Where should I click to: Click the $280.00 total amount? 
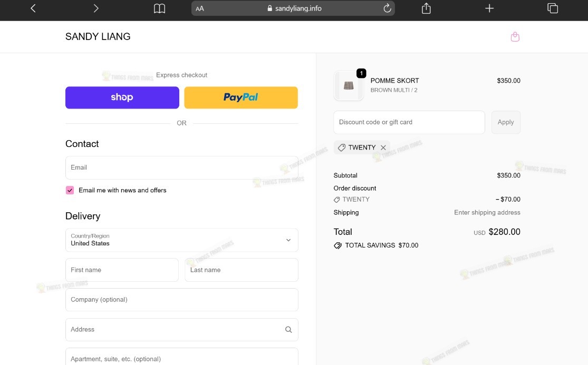[504, 232]
